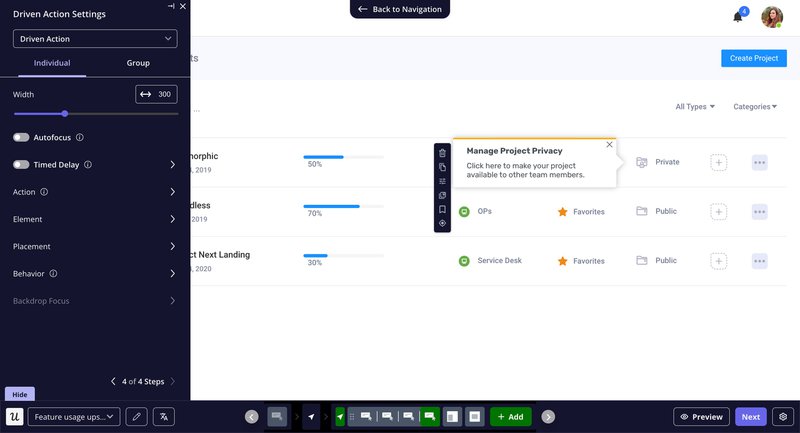
Task: Enable the Autofocus toggle
Action: click(21, 137)
